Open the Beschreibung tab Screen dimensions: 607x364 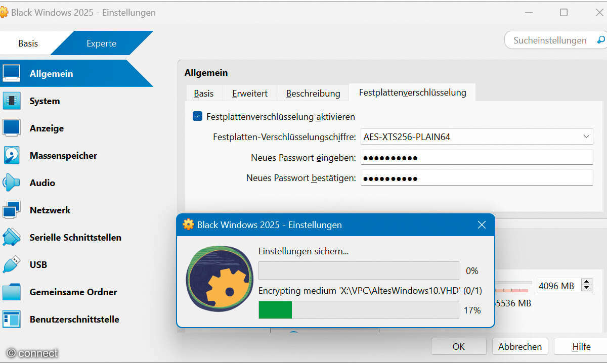[313, 94]
